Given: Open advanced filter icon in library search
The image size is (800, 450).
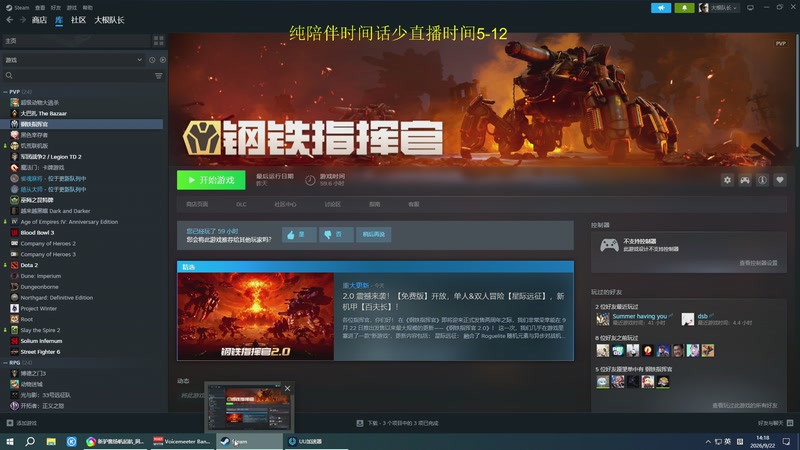Looking at the screenshot, I should click(159, 76).
